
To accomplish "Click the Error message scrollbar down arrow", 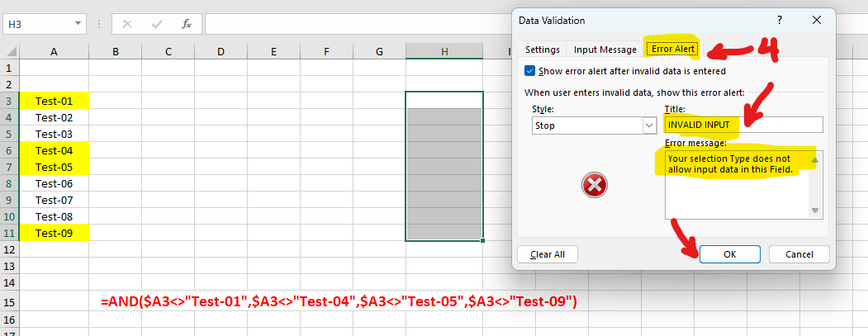I will tap(815, 210).
